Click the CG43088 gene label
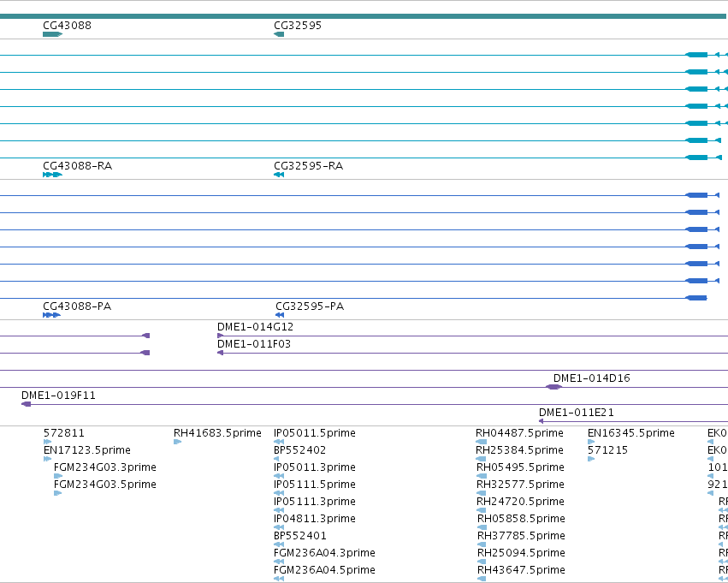The width and height of the screenshot is (728, 583). pos(67,25)
